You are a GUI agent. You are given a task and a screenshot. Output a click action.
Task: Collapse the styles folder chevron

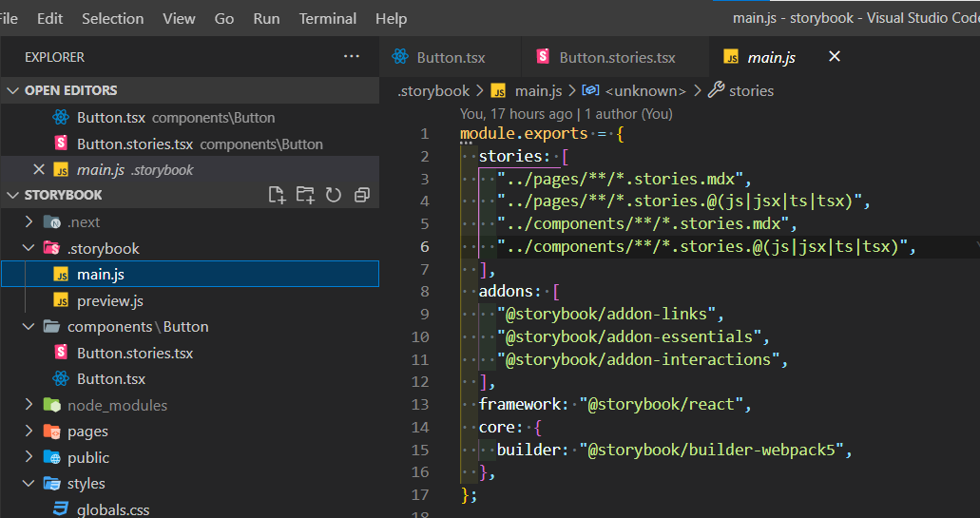(29, 484)
